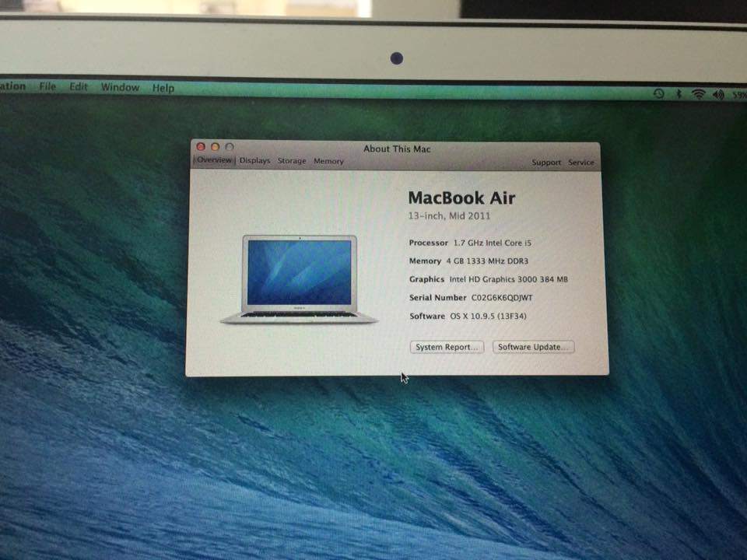Click the battery percentage indicator
Image resolution: width=747 pixels, height=560 pixels.
[x=739, y=95]
